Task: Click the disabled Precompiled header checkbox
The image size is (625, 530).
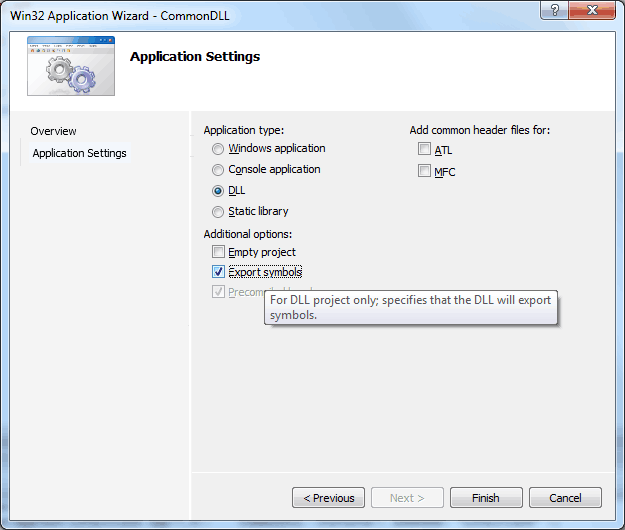Action: click(x=218, y=292)
